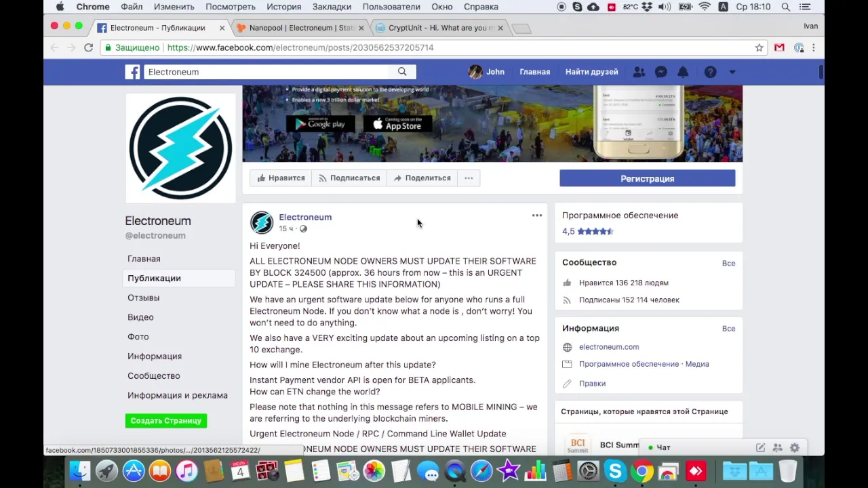Select Отзывы in page sidebar
The image size is (868, 488).
click(144, 298)
